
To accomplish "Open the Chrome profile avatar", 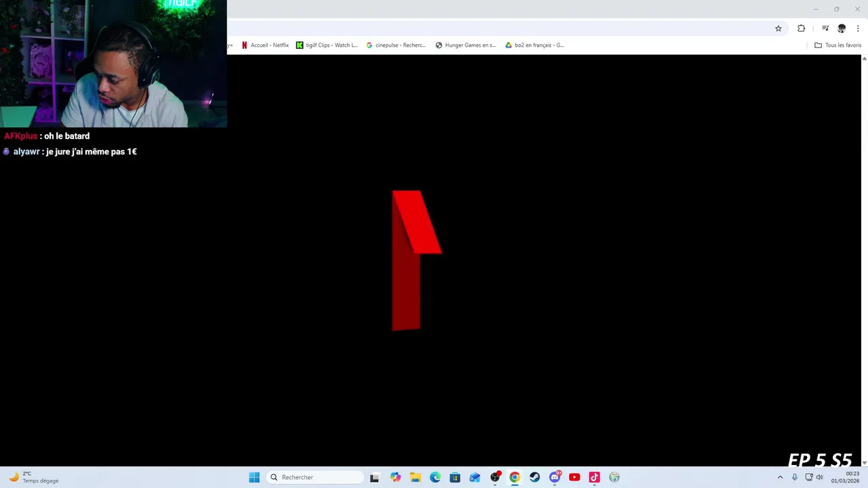I will [842, 28].
